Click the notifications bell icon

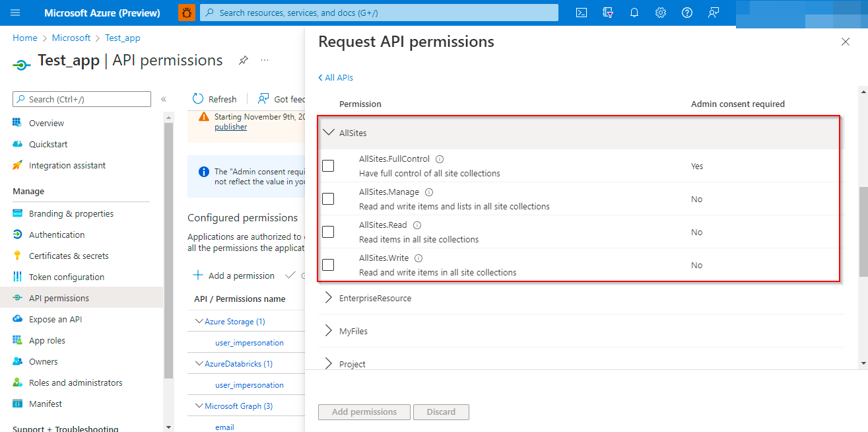click(x=634, y=13)
